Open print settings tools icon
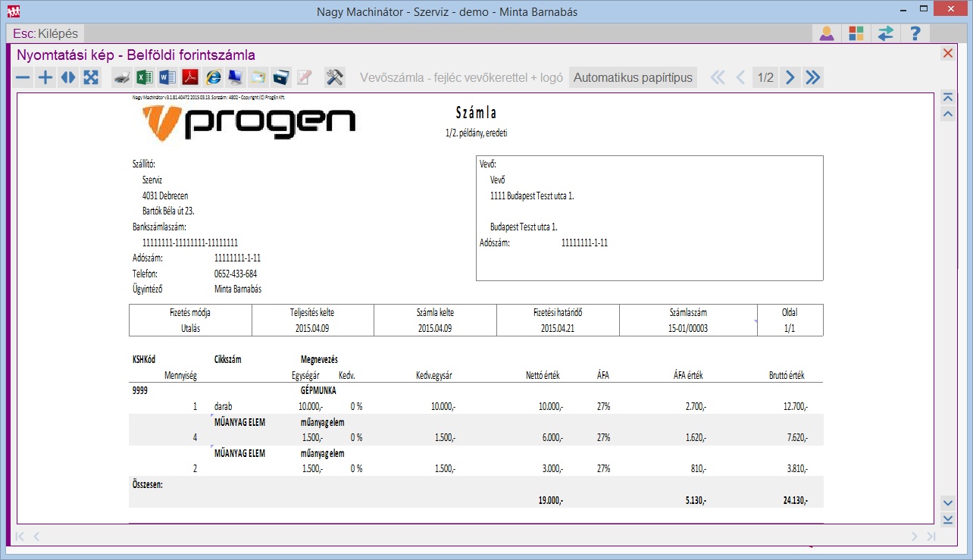This screenshot has width=973, height=560. [334, 77]
